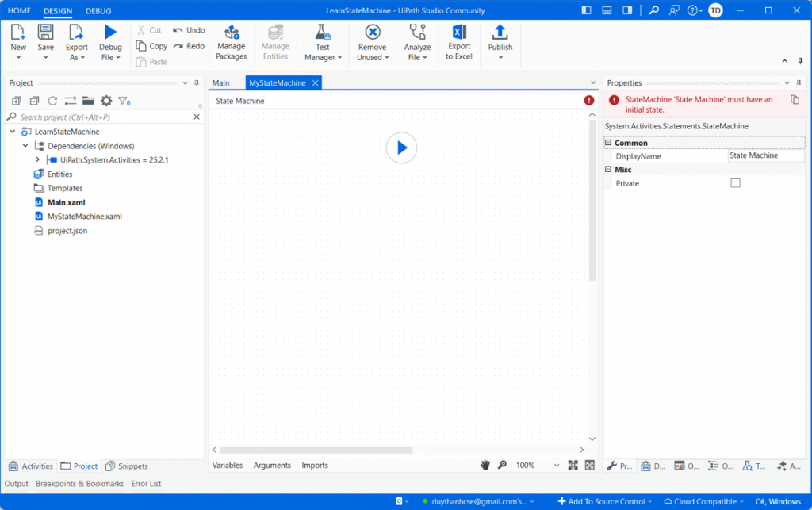Toggle the bottom panel layout icon
This screenshot has width=812, height=510.
[607, 10]
